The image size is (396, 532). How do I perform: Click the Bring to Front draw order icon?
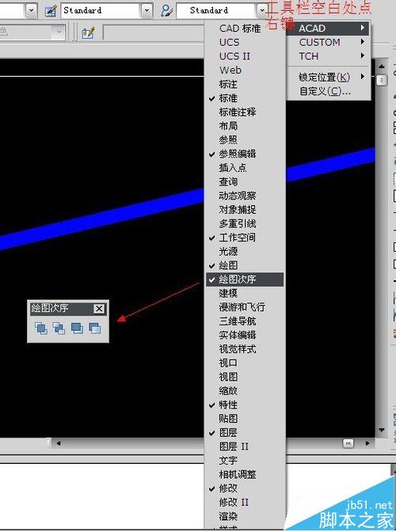(40, 328)
